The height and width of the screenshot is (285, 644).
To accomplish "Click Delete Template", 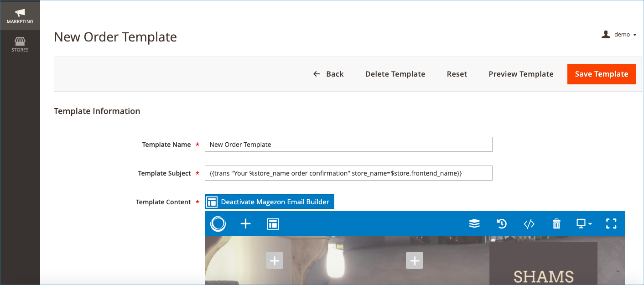I will 395,74.
